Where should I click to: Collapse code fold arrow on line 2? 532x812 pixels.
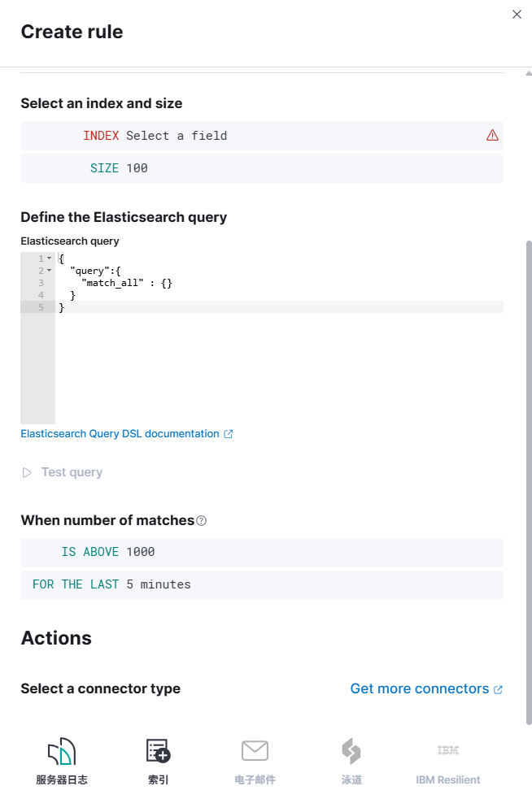click(50, 271)
